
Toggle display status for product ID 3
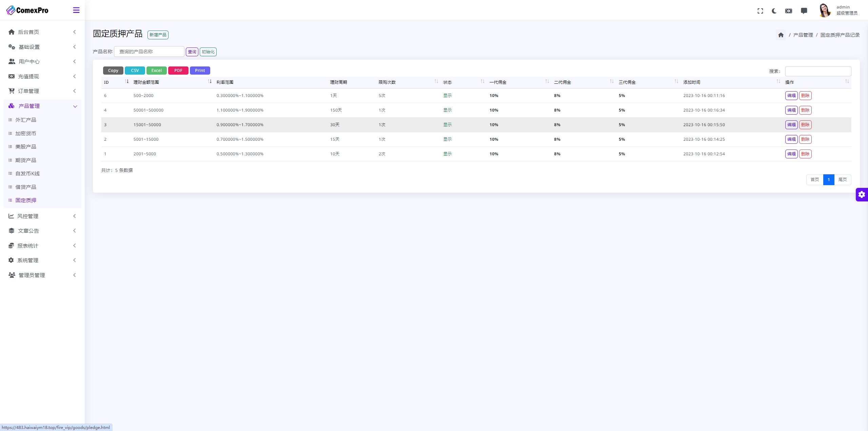click(x=447, y=125)
